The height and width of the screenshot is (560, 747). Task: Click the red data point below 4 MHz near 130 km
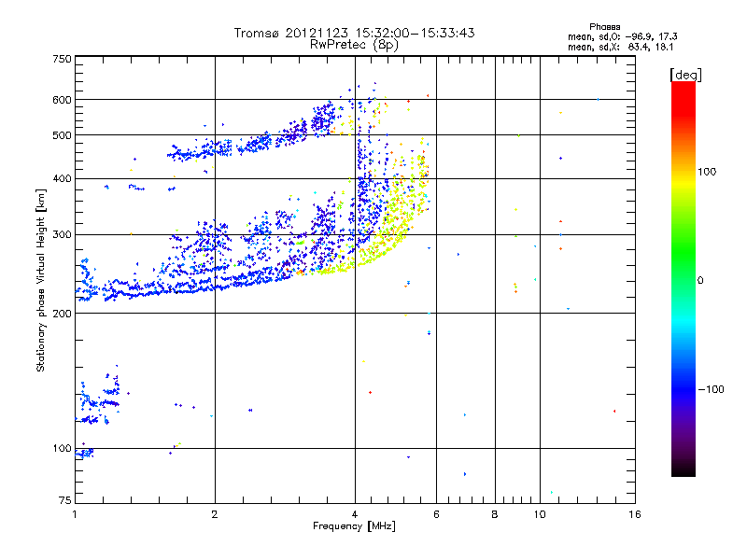(x=370, y=392)
